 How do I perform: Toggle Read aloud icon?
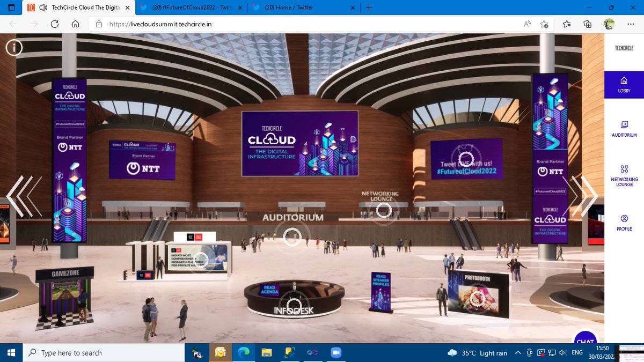click(527, 24)
